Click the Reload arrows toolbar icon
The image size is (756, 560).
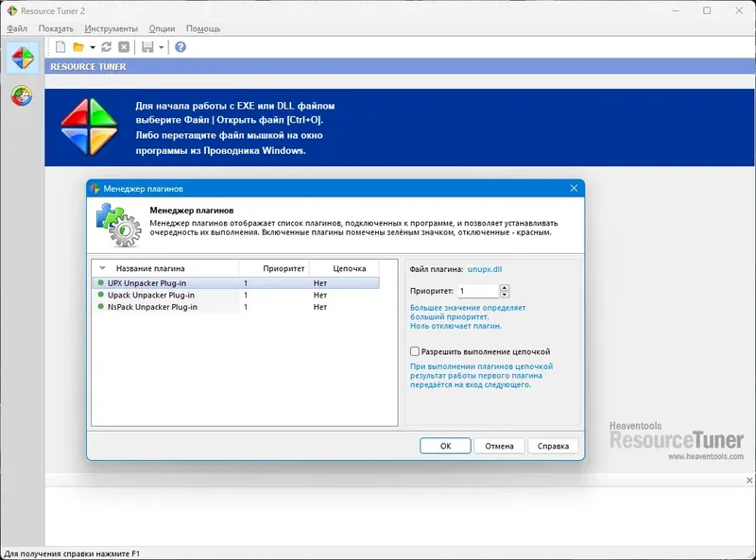107,47
